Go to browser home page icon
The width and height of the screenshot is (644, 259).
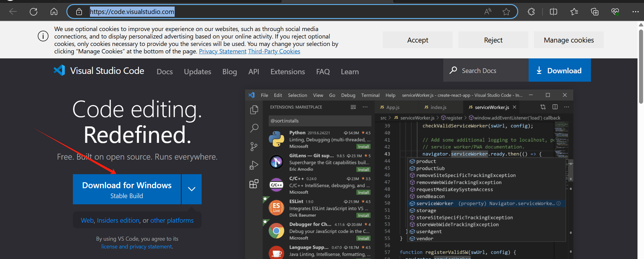(x=54, y=12)
